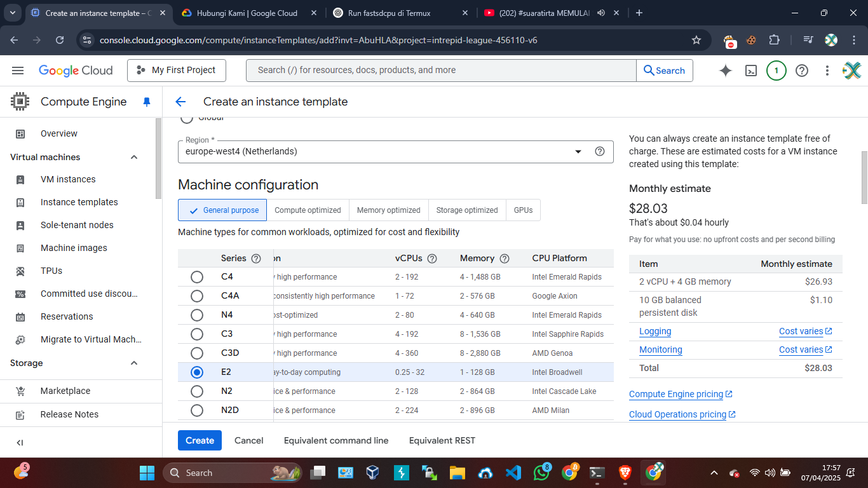This screenshot has width=868, height=488.
Task: Show help for Memory column
Action: click(x=505, y=259)
